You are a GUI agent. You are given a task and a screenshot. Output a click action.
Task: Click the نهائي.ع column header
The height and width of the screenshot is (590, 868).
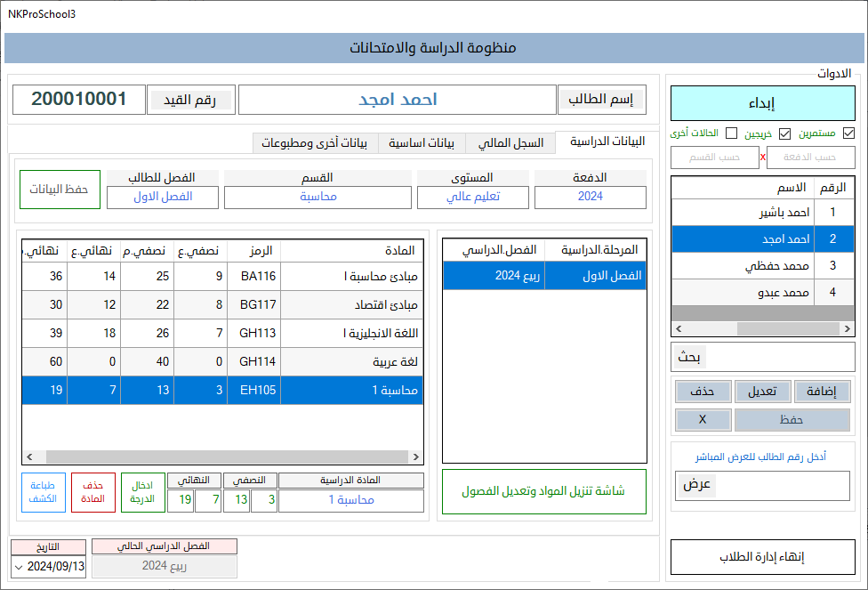tap(94, 251)
